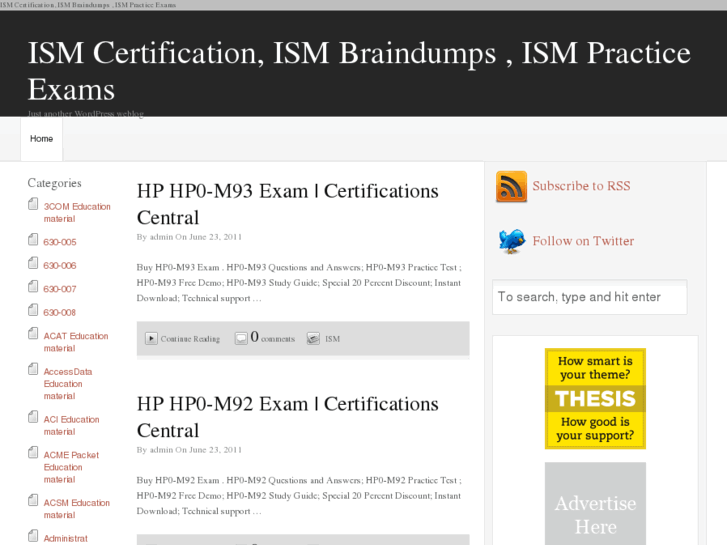This screenshot has height=545, width=727.
Task: Click the gray Advertise Here banner
Action: pos(595,504)
